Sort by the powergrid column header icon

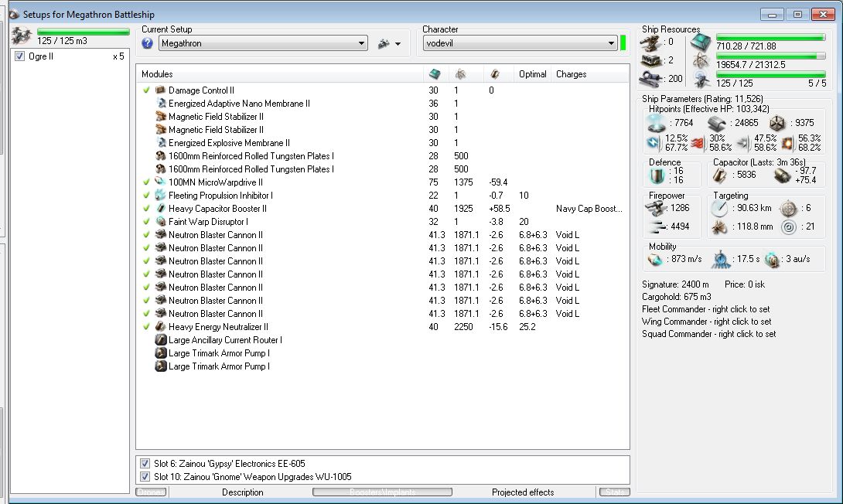point(460,74)
